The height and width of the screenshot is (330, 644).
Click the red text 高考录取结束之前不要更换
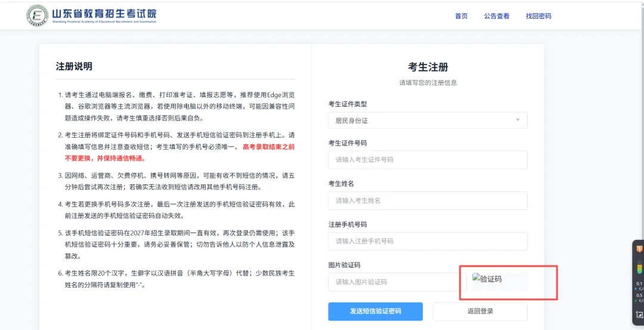[x=180, y=152]
